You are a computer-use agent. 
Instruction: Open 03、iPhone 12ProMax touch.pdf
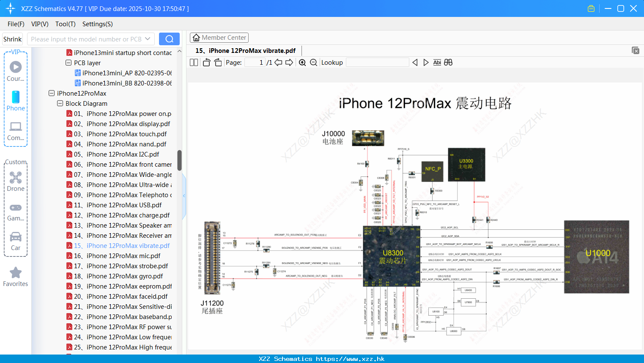point(116,134)
